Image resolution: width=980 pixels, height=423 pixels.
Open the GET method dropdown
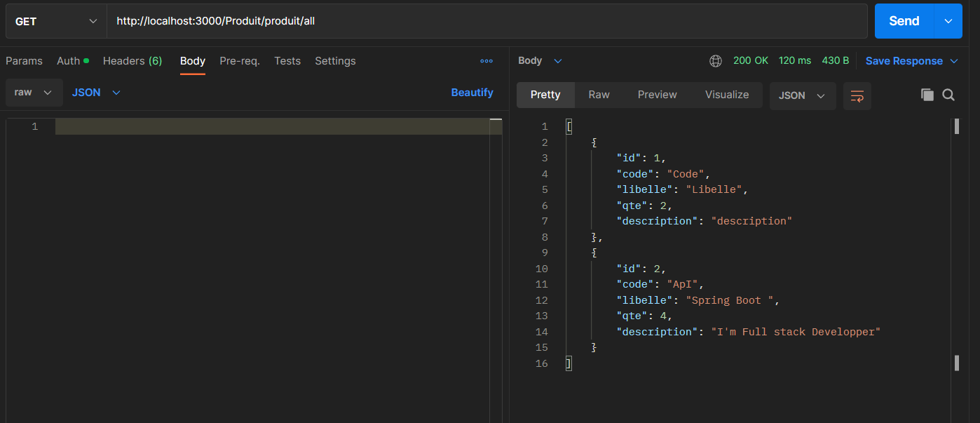coord(55,21)
